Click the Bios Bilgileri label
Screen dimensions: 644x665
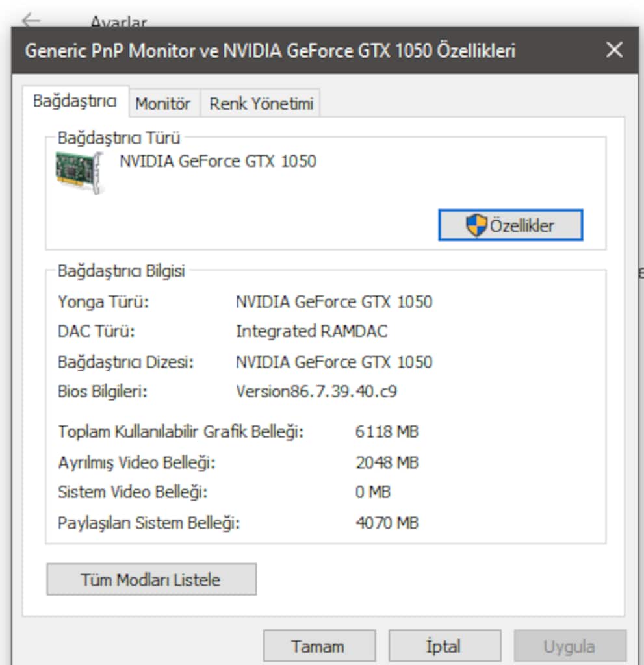click(103, 392)
